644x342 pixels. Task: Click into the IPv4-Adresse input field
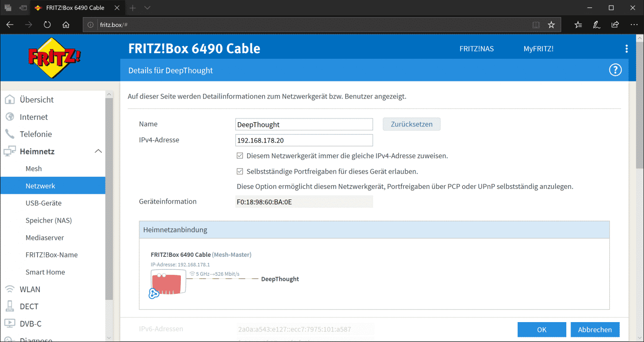tap(303, 140)
